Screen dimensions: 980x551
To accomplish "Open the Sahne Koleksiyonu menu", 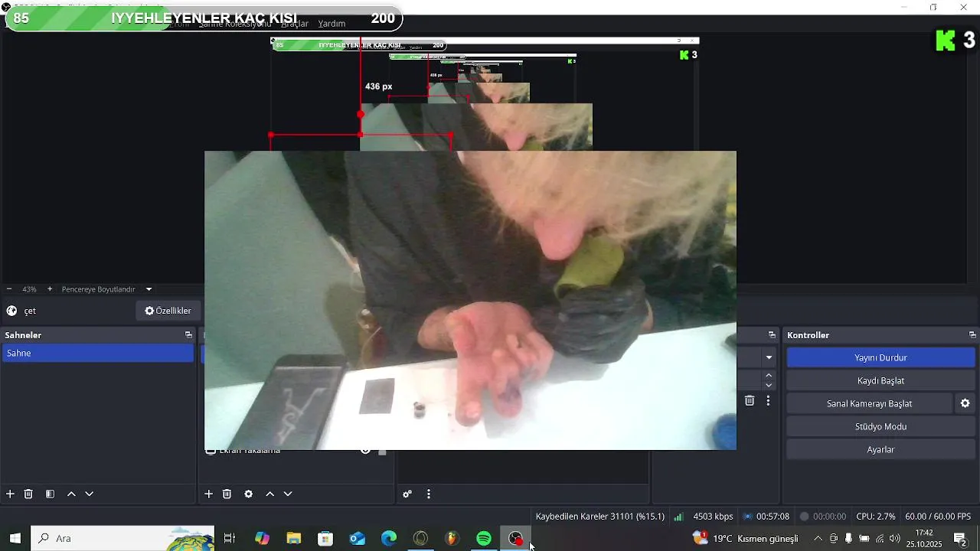I will (235, 24).
